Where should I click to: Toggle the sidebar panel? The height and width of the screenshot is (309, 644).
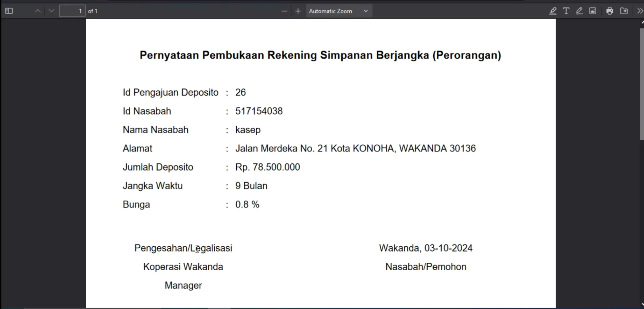coord(9,11)
